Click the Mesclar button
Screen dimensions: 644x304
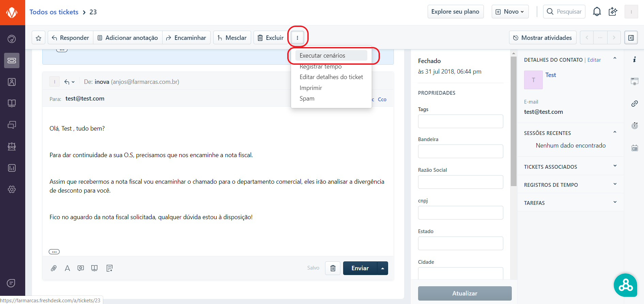[232, 38]
